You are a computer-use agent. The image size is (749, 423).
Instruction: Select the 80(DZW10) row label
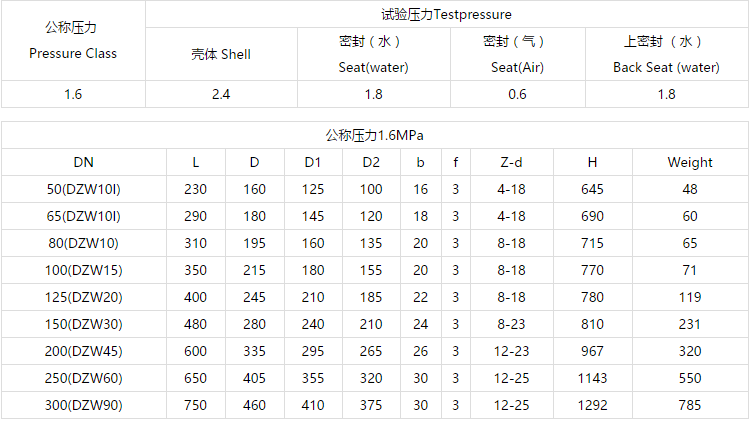pyautogui.click(x=84, y=243)
